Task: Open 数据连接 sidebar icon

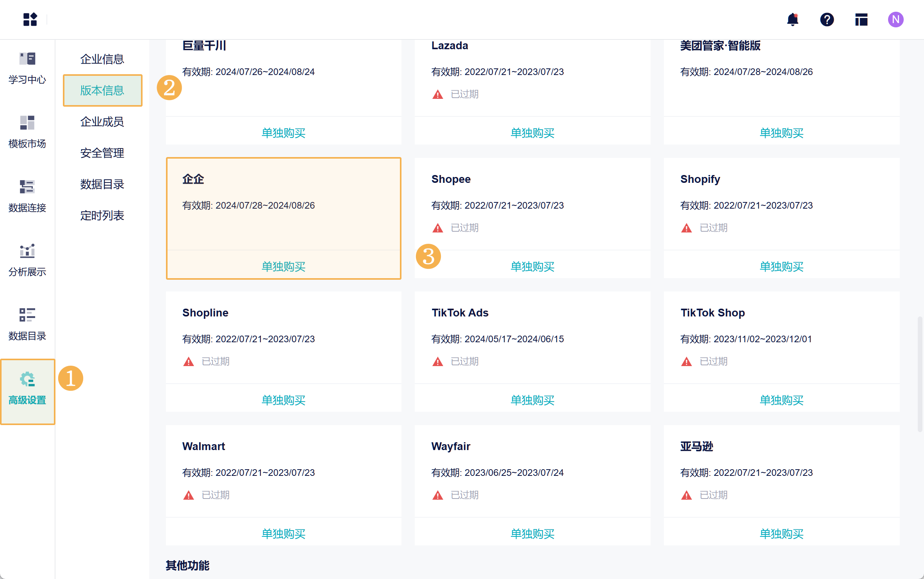Action: click(27, 197)
